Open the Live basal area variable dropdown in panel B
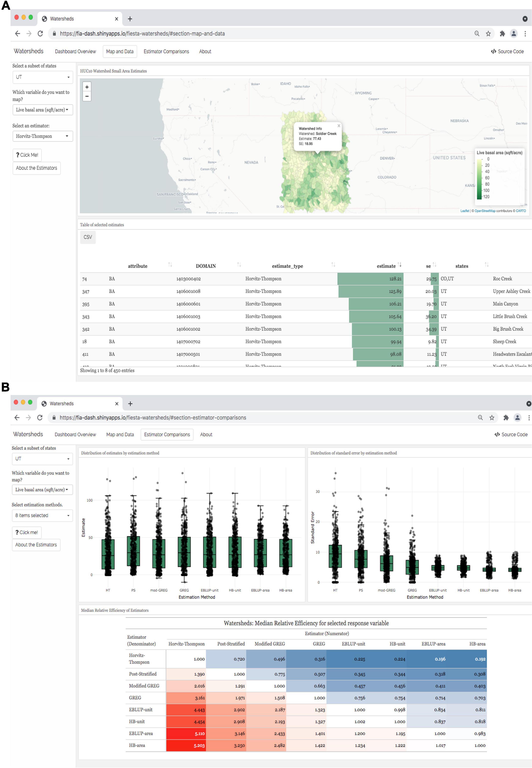 [42, 490]
